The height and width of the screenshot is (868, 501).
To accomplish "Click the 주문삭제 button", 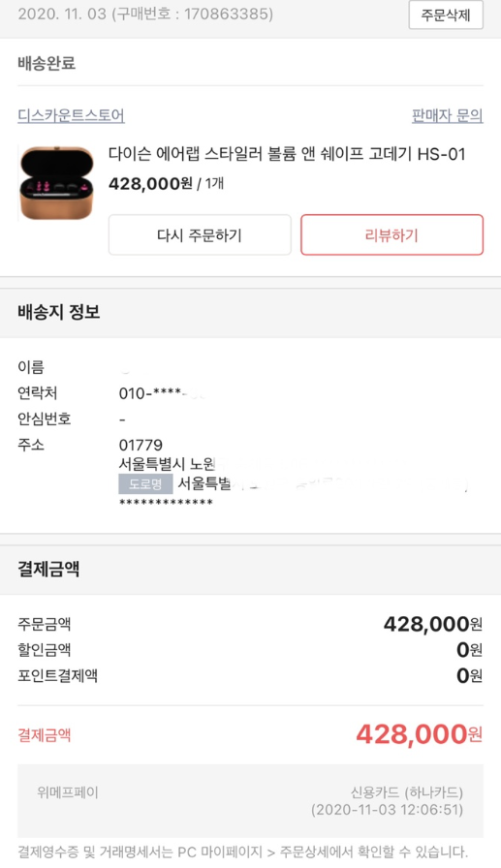I will pyautogui.click(x=446, y=15).
